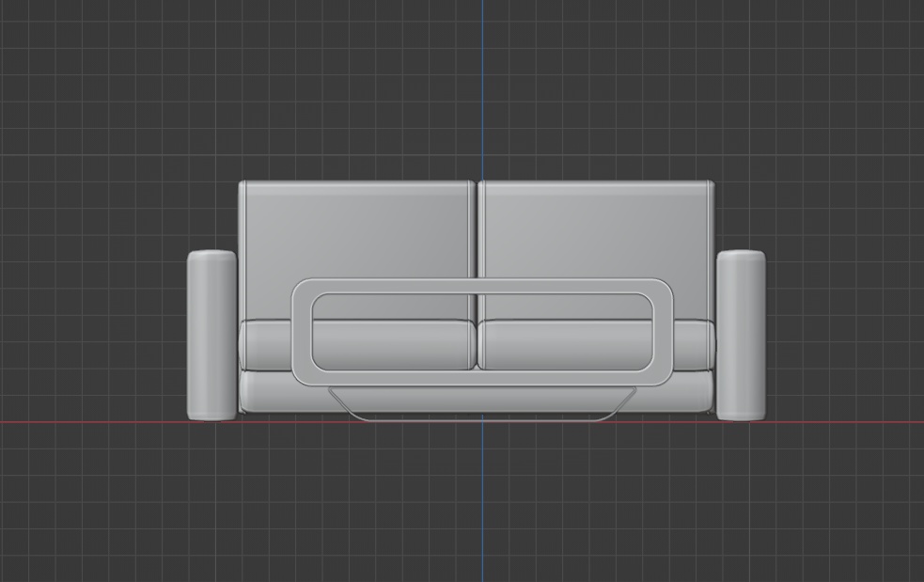Select the left seat cushion
The image size is (924, 582).
(385, 343)
